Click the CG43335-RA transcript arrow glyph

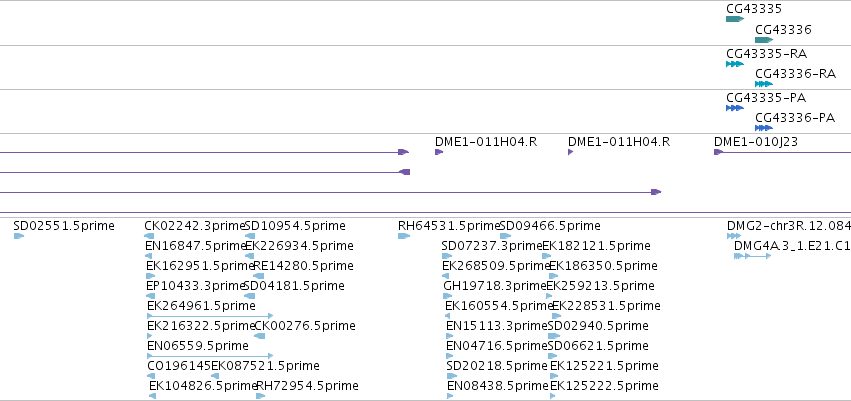tap(735, 64)
